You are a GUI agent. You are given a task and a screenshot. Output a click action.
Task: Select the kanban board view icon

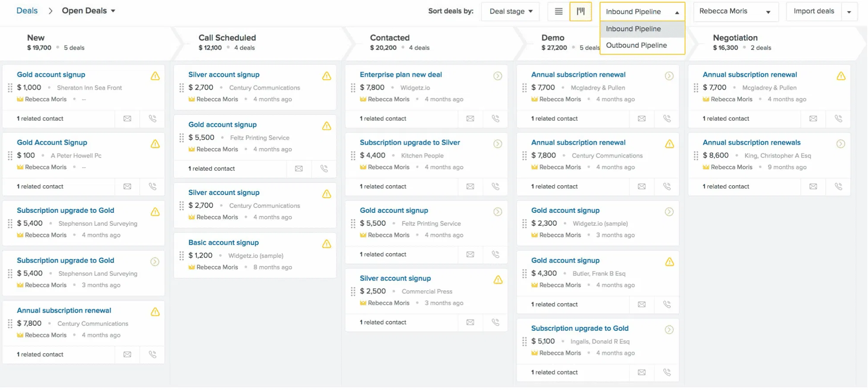(580, 12)
